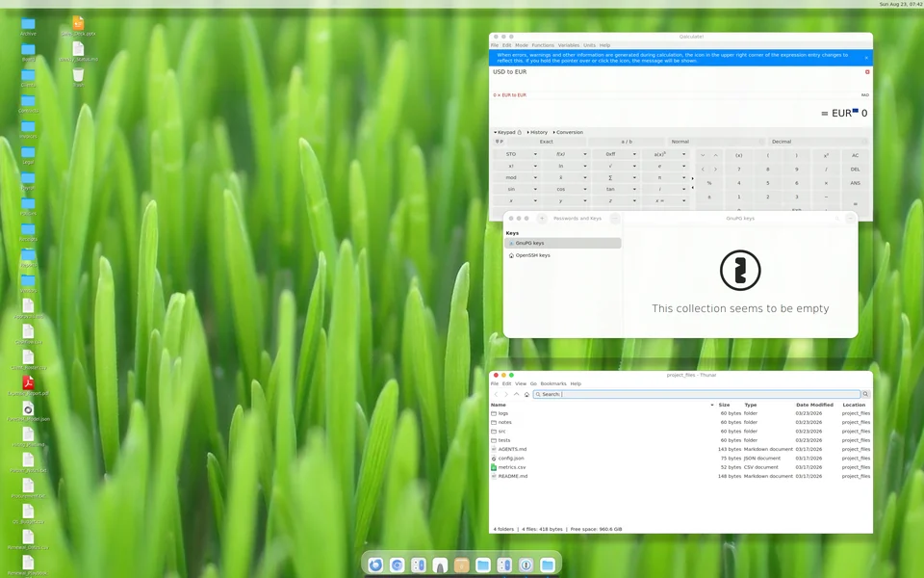The height and width of the screenshot is (578, 924).
Task: Go to home folder in Thunar
Action: (526, 394)
